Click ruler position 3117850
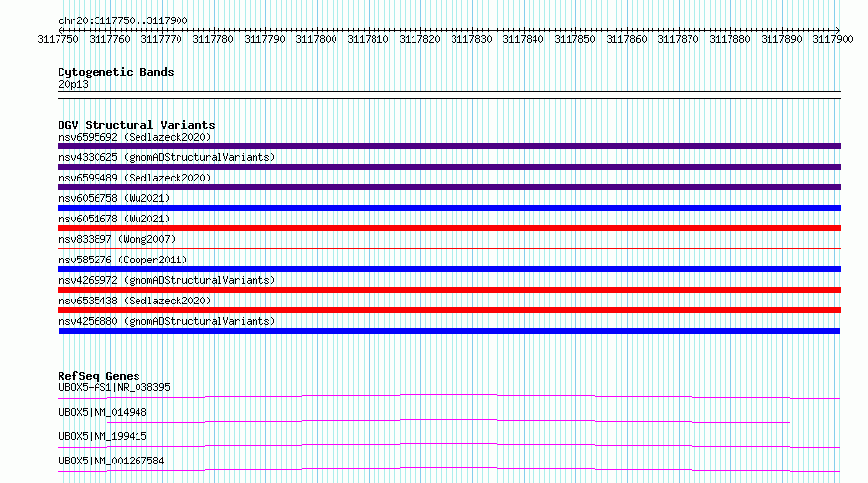 (x=574, y=39)
